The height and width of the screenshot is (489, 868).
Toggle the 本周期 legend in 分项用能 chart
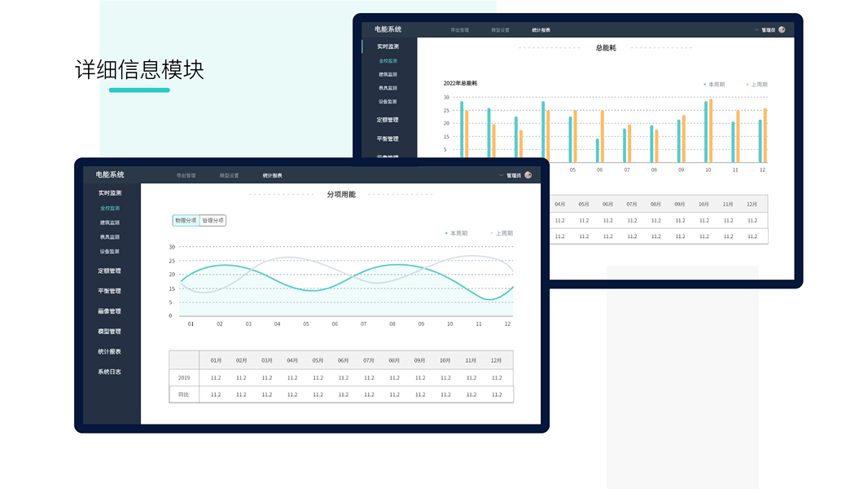coord(456,233)
